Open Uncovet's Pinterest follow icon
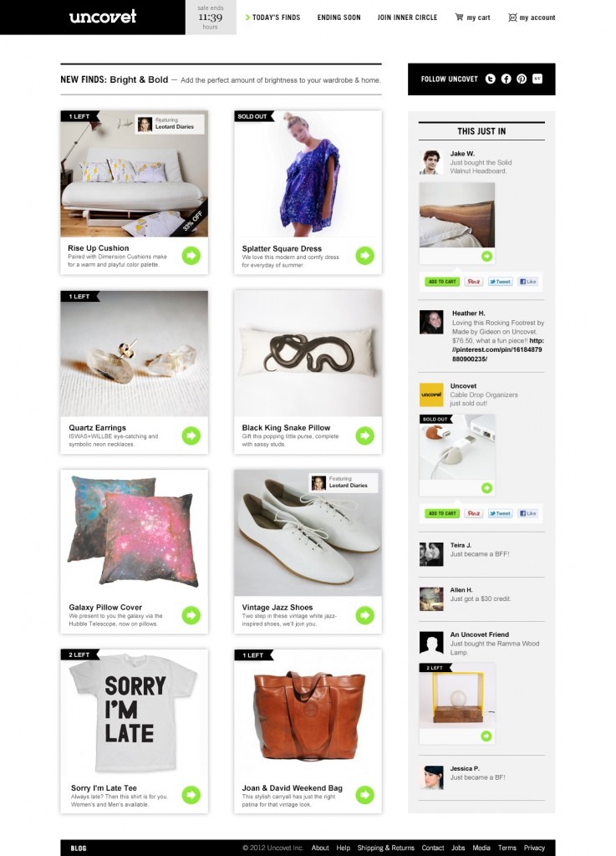This screenshot has height=856, width=616. (522, 79)
